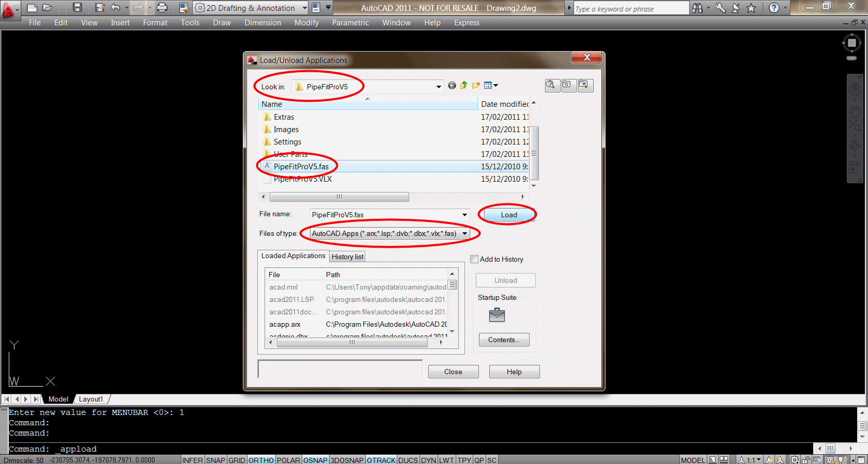Toggle POLAR tracking in status bar

pos(288,460)
